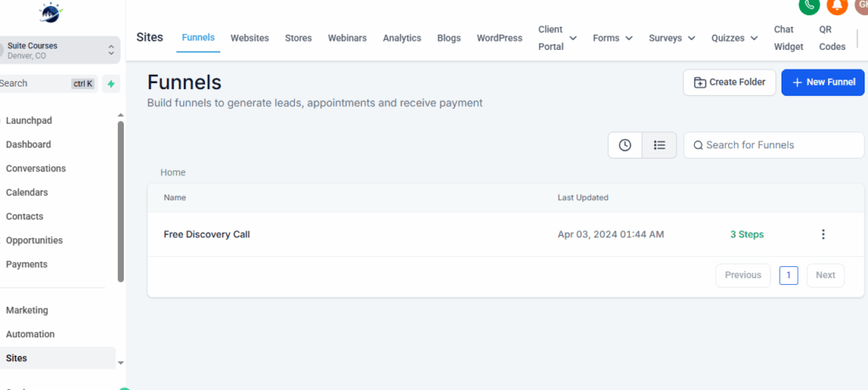Click the green phone dialer icon

(x=809, y=5)
